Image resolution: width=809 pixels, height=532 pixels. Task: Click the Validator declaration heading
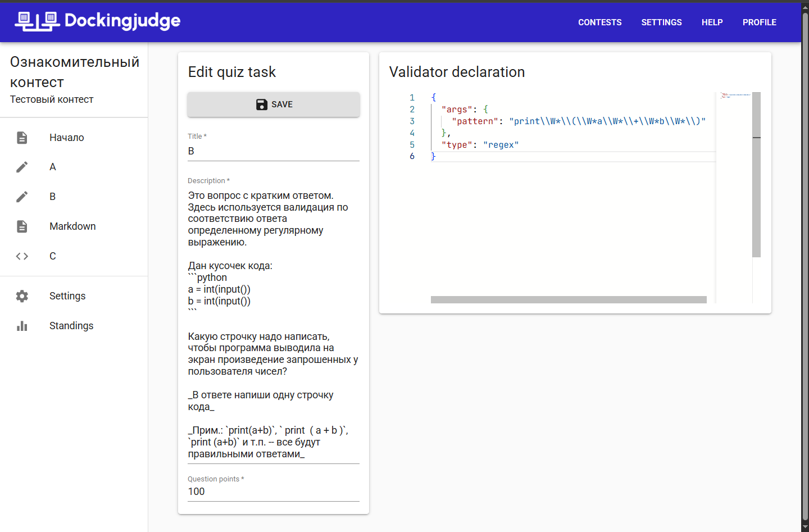coord(457,72)
